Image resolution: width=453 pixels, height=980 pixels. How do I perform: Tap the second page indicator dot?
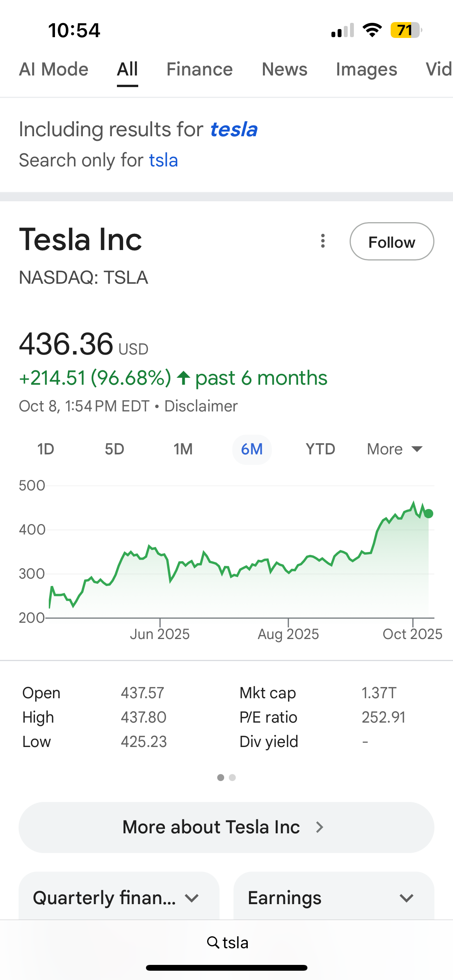point(232,778)
